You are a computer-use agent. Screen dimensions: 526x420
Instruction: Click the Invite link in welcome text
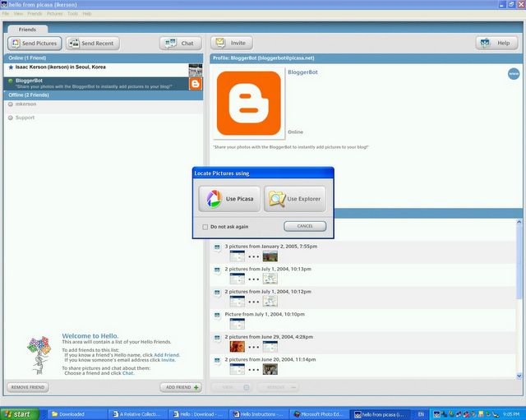[x=168, y=360]
